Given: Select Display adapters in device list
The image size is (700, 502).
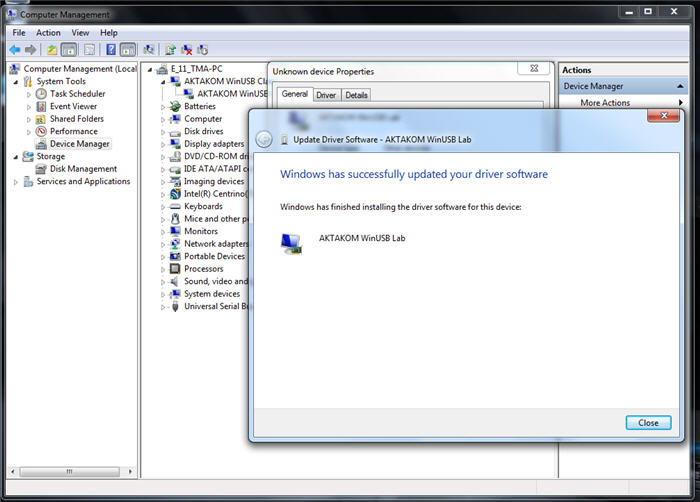Looking at the screenshot, I should 214,144.
